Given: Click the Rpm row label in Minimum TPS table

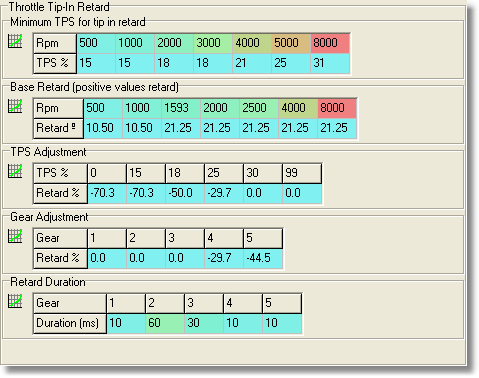Looking at the screenshot, I should pos(55,43).
